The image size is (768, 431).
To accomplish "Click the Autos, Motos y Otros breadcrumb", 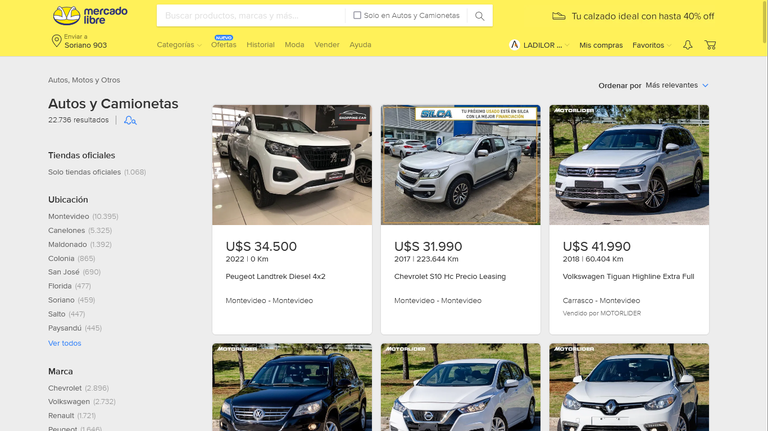I will point(84,80).
